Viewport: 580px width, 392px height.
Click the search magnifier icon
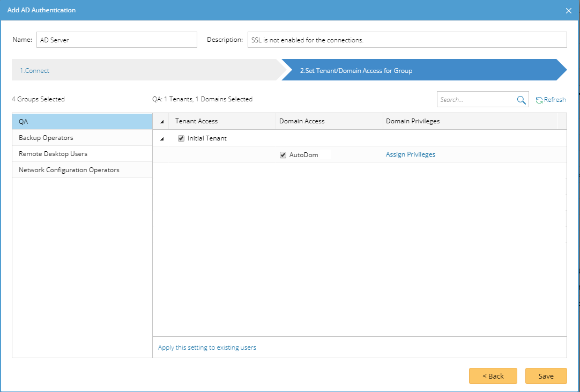[521, 100]
